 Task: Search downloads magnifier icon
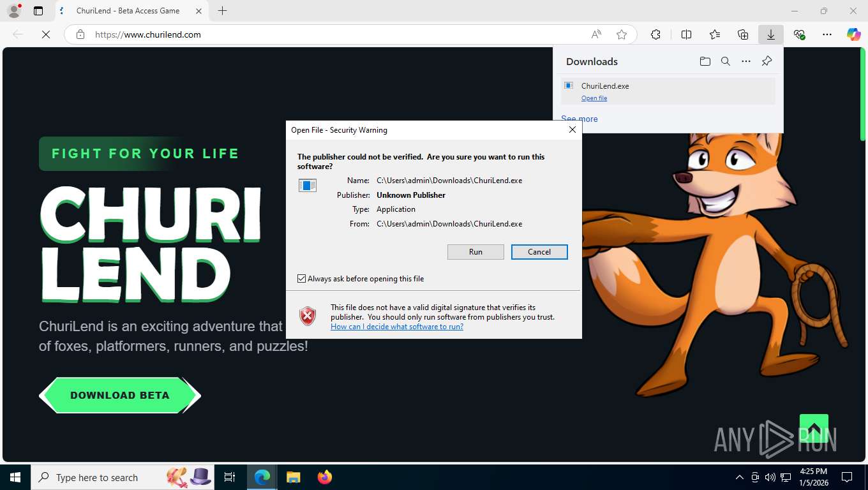(x=725, y=61)
